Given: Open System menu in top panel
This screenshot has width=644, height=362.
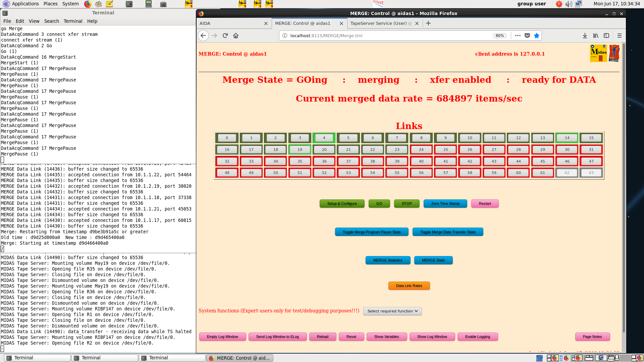Looking at the screenshot, I should tap(70, 4).
